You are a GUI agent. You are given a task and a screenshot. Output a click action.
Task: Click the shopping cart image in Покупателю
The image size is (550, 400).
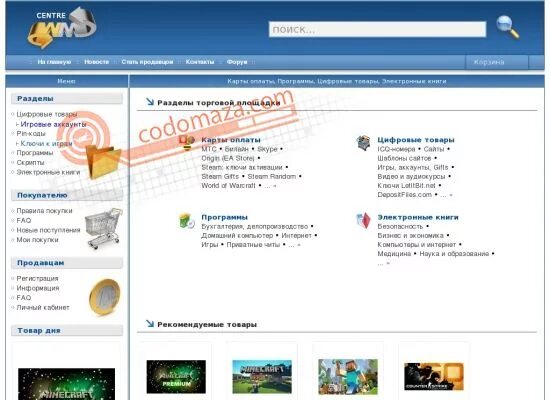pos(103,228)
